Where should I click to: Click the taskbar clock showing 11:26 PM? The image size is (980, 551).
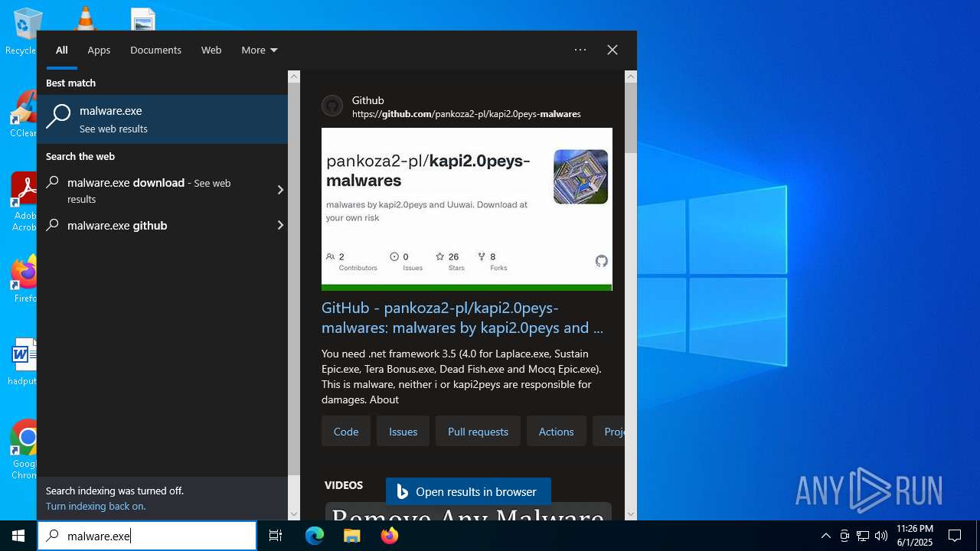click(x=914, y=536)
